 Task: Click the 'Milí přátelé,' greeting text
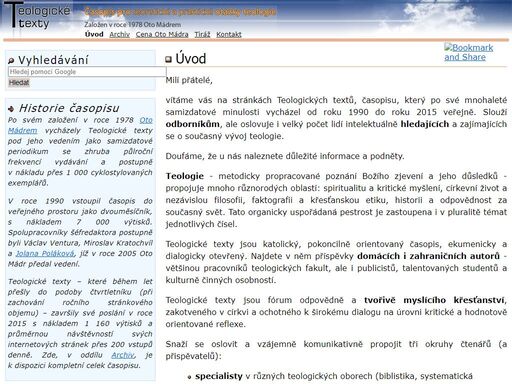pos(189,80)
